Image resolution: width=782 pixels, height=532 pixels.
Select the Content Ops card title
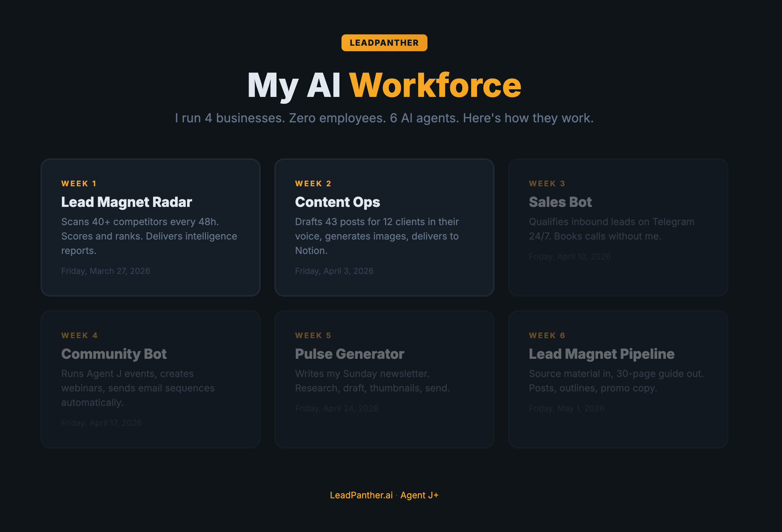click(x=337, y=202)
